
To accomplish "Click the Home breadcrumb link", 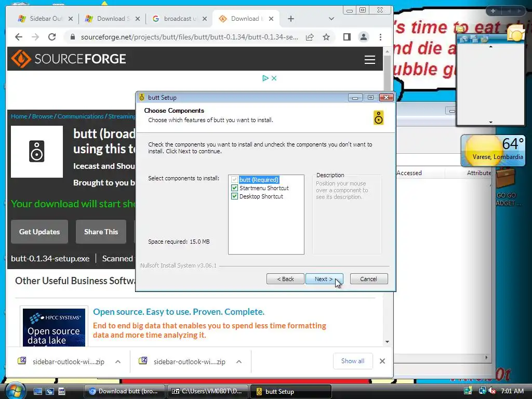I will coord(19,116).
